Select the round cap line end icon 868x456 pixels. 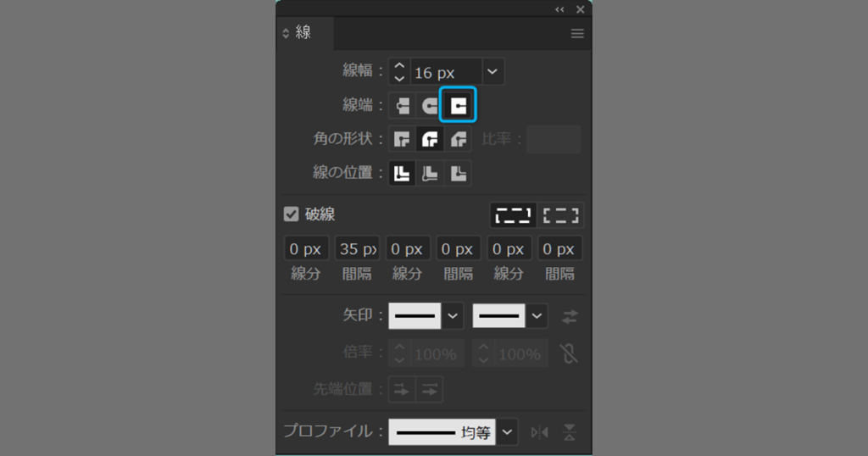[x=431, y=105]
